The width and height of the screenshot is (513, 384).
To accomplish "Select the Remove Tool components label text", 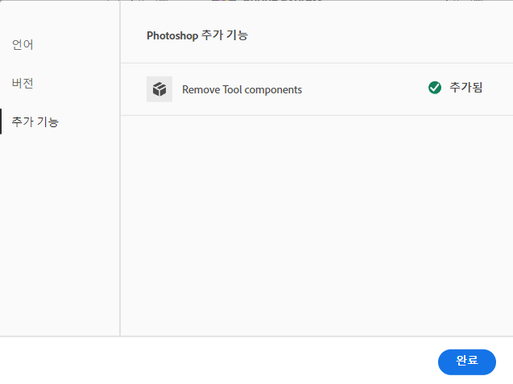I will 242,90.
